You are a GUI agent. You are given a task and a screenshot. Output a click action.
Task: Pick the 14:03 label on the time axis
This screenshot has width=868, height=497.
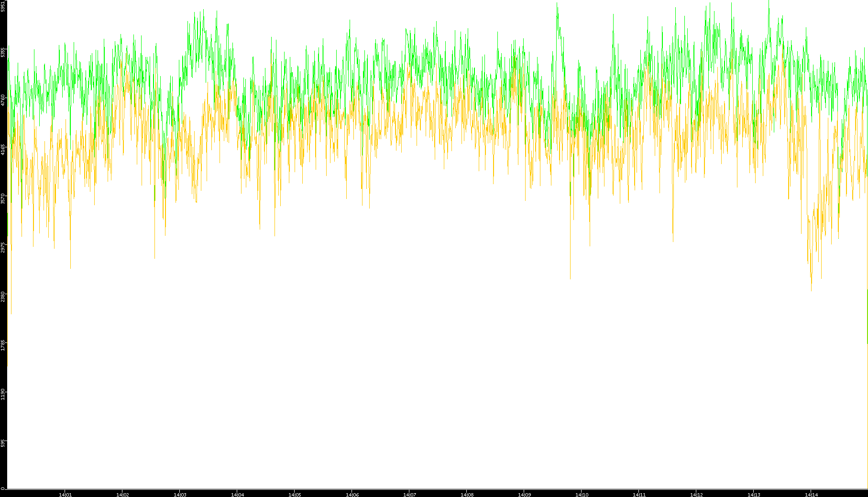[x=180, y=495]
